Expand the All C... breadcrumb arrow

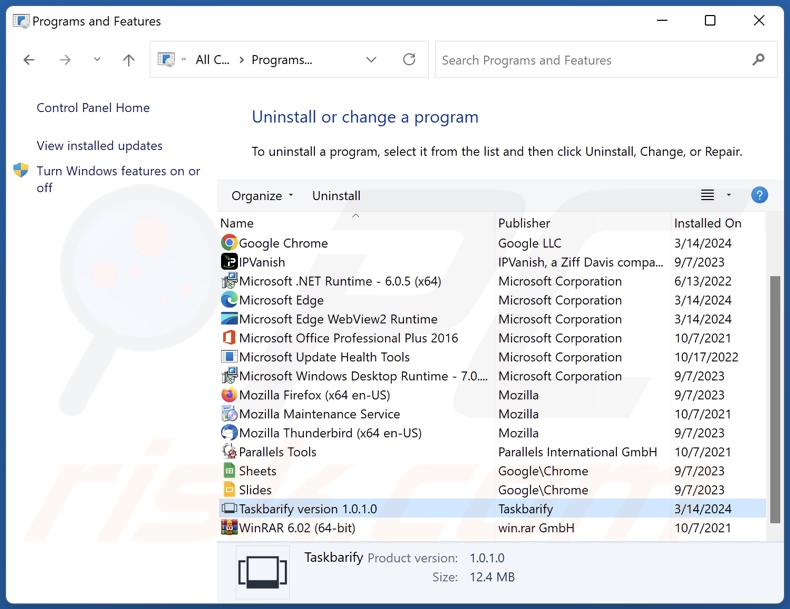[241, 60]
